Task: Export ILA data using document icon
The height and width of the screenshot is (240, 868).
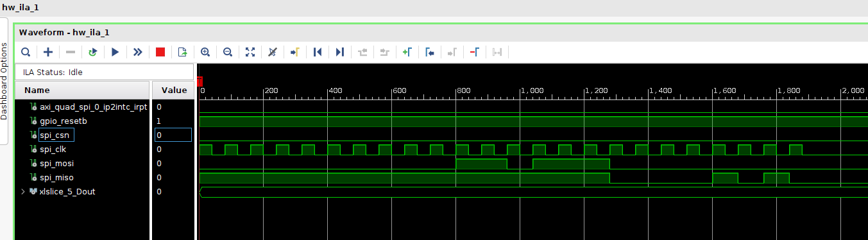Action: click(x=182, y=52)
